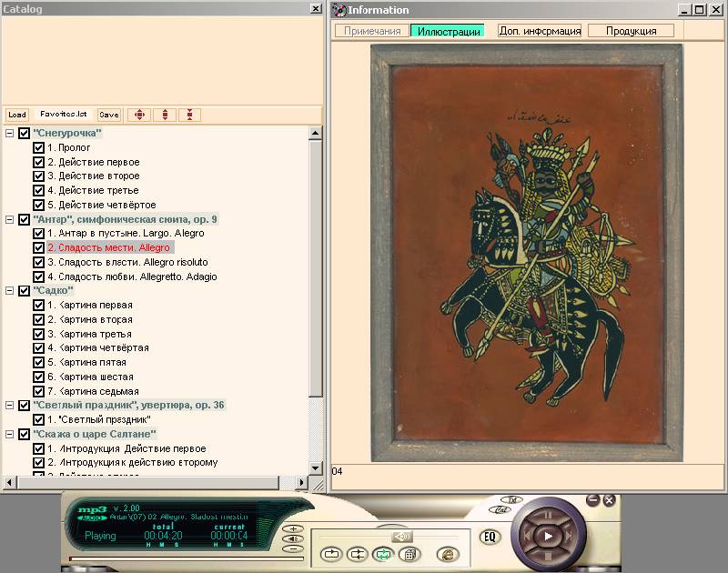Click the plus volume-up button on the player
728x573 pixels.
[x=293, y=528]
